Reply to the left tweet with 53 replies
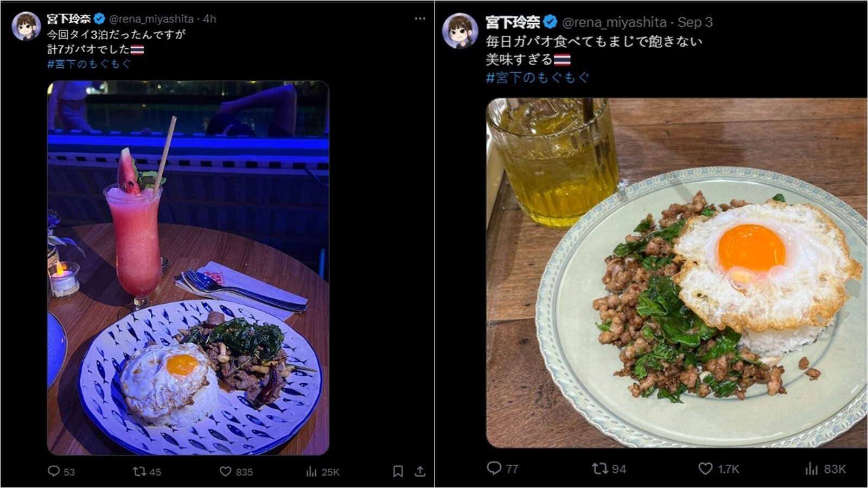868x488 pixels. pyautogui.click(x=61, y=471)
